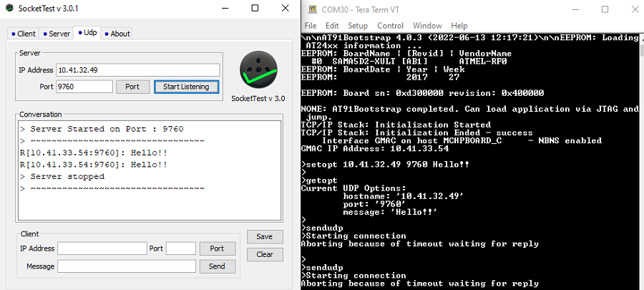
Task: Minimize the SocketTest window
Action: 225,8
